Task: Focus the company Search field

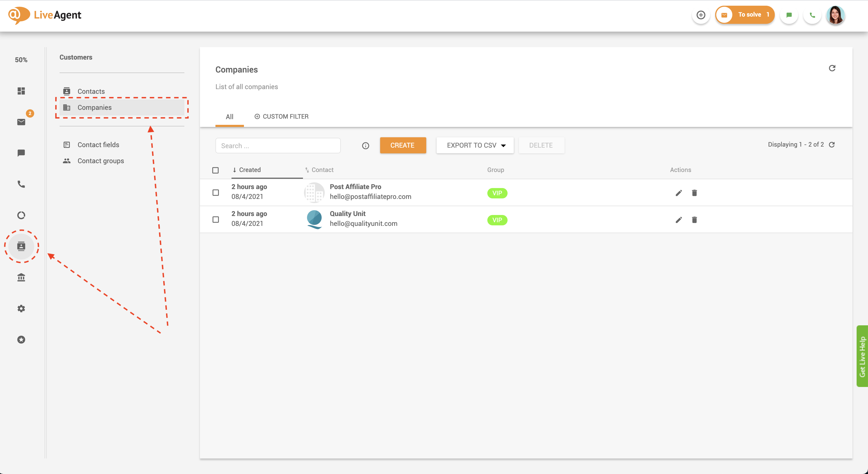Action: click(x=278, y=146)
